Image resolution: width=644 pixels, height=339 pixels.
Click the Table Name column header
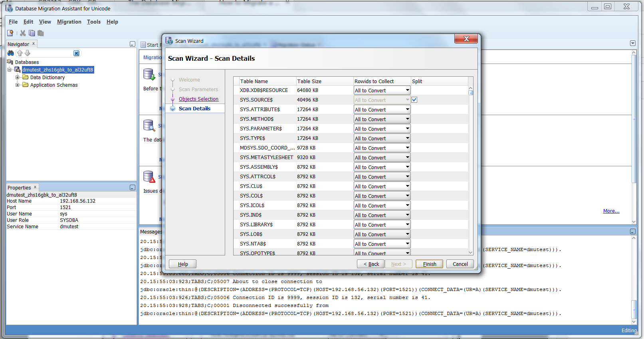point(268,81)
